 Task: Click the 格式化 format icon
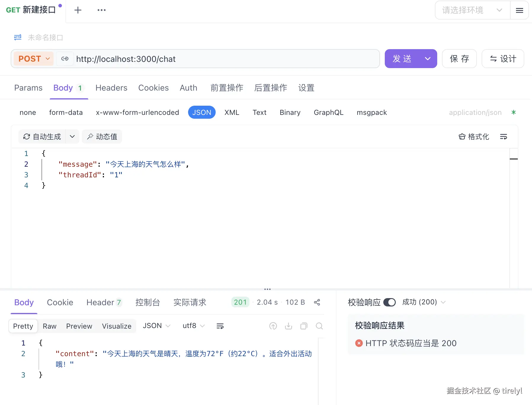click(462, 136)
